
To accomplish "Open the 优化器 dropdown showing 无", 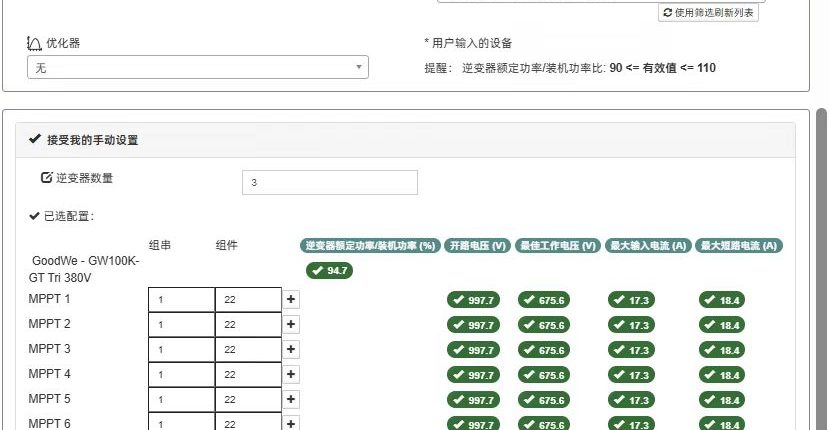I will pos(198,67).
